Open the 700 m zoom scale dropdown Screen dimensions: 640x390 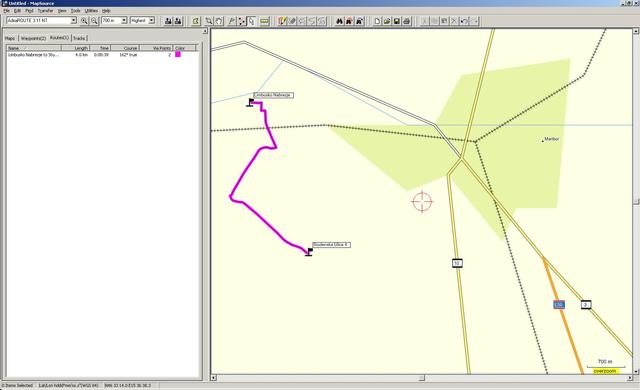click(124, 20)
